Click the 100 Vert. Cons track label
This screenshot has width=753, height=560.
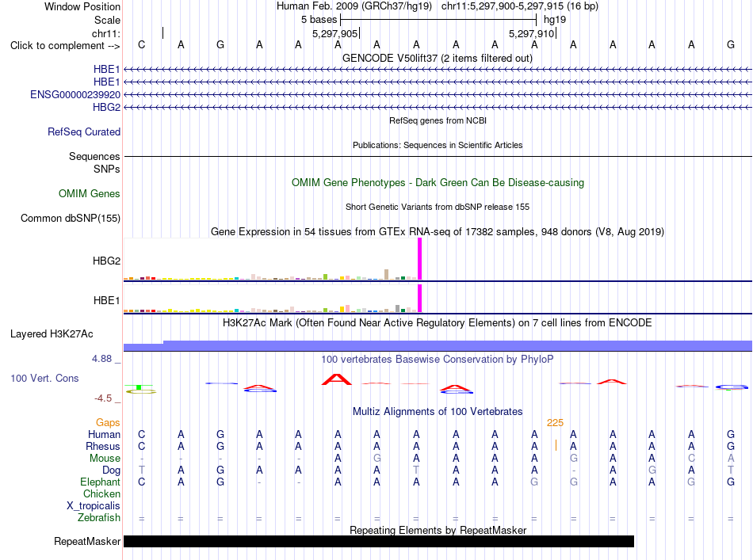pos(44,378)
